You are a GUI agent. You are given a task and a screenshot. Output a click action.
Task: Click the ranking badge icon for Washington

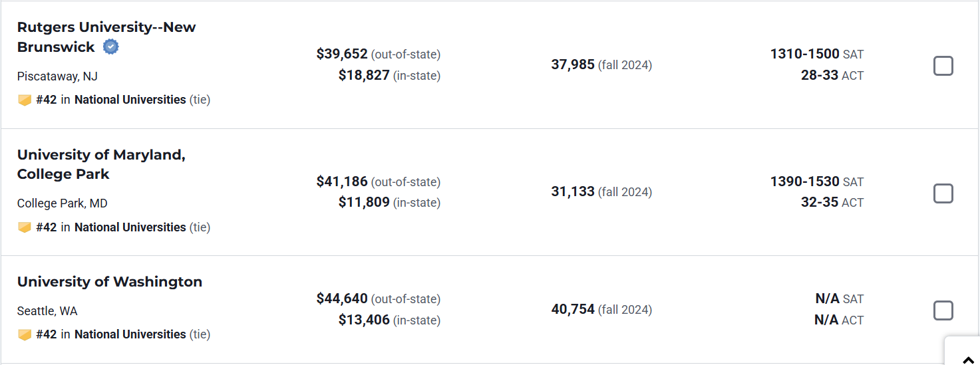coord(25,334)
